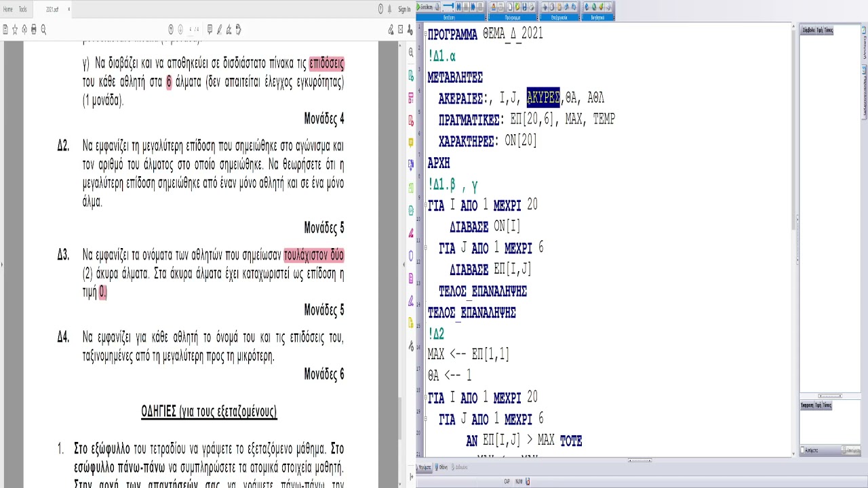Viewport: 868px width, 488px height.
Task: Switch to the Οθόνη bottom tab
Action: (442, 467)
